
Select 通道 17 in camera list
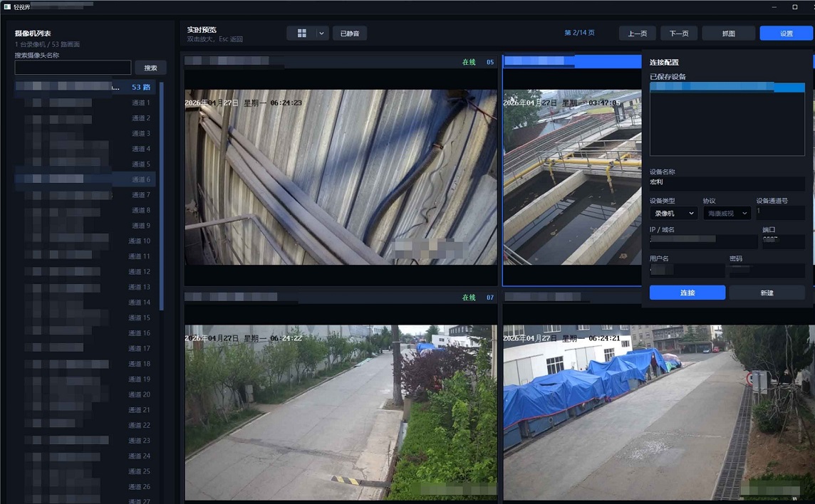[85, 348]
